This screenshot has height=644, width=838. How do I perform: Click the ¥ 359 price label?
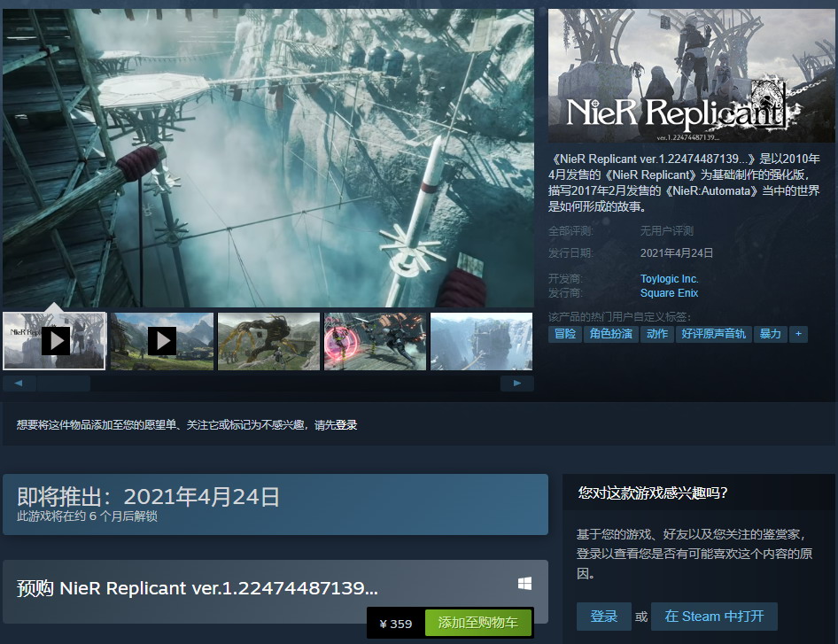pos(395,624)
